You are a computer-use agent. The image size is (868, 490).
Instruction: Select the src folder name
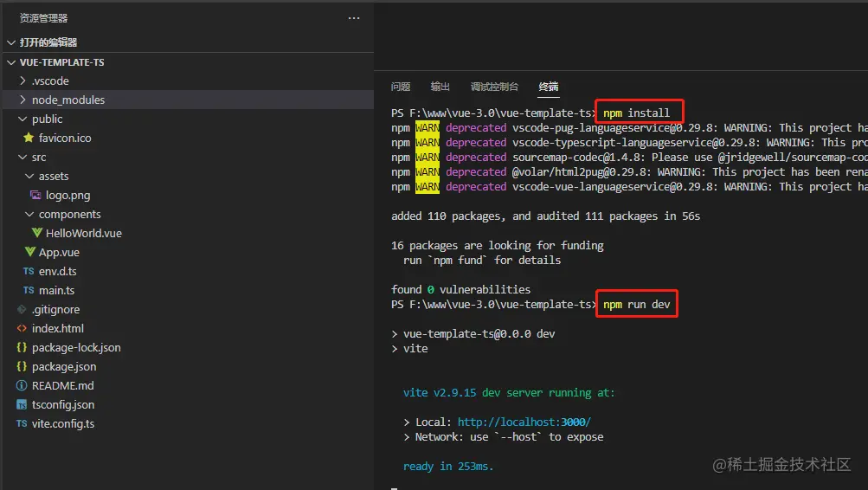click(x=39, y=158)
